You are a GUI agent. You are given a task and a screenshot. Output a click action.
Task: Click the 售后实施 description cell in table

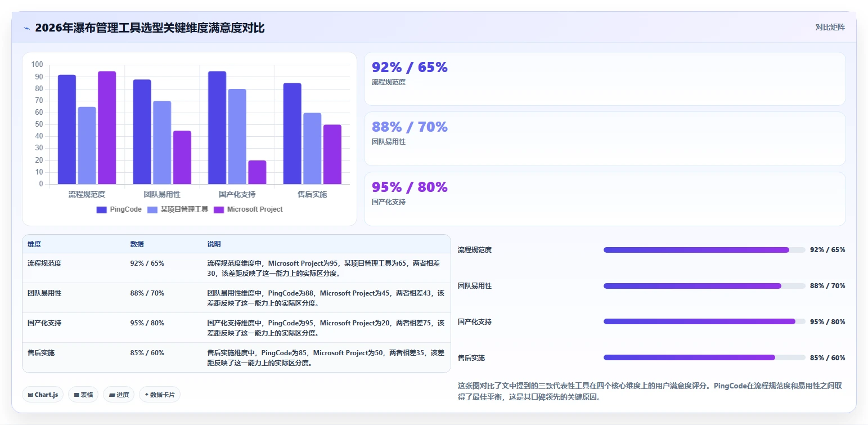click(326, 358)
